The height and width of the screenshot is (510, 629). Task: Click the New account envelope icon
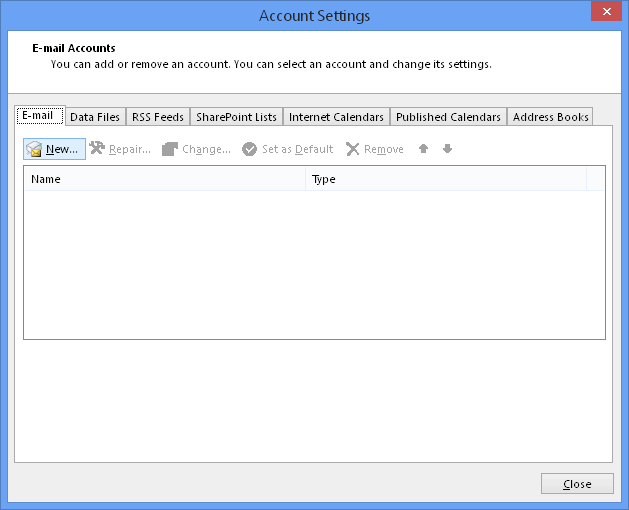pyautogui.click(x=34, y=149)
